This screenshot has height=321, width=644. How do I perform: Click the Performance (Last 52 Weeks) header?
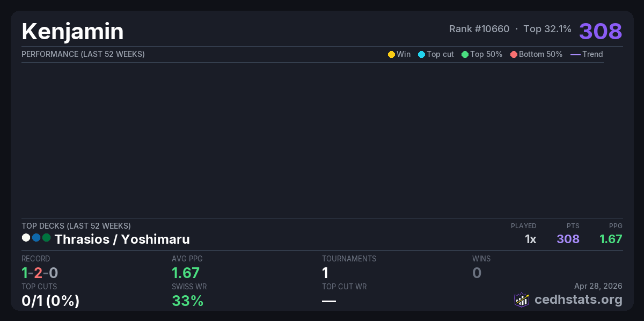83,54
